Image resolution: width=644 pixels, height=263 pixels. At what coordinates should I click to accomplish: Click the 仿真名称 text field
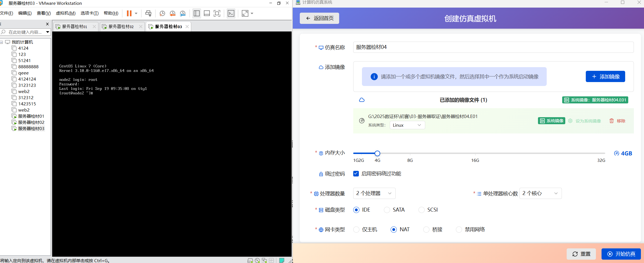click(x=493, y=47)
